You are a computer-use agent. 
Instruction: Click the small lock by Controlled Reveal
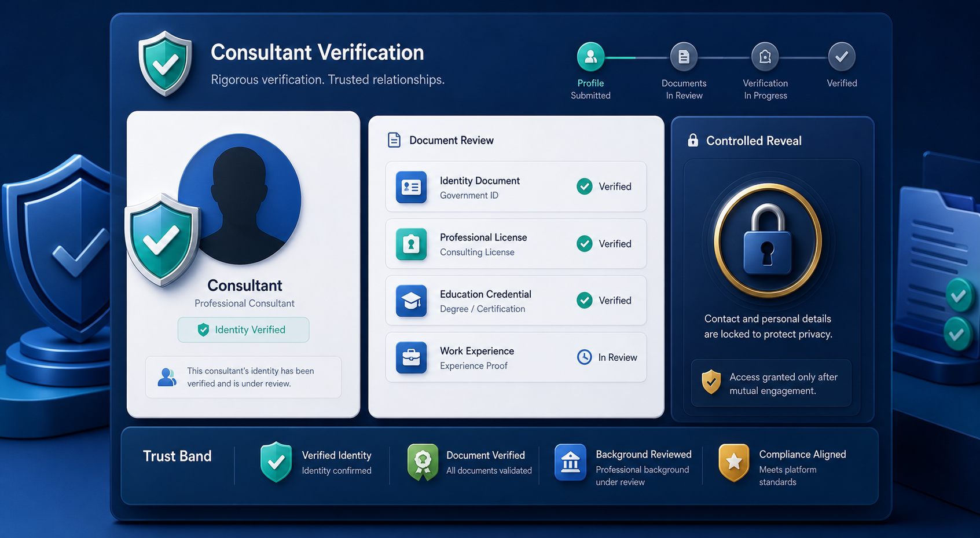(x=692, y=140)
